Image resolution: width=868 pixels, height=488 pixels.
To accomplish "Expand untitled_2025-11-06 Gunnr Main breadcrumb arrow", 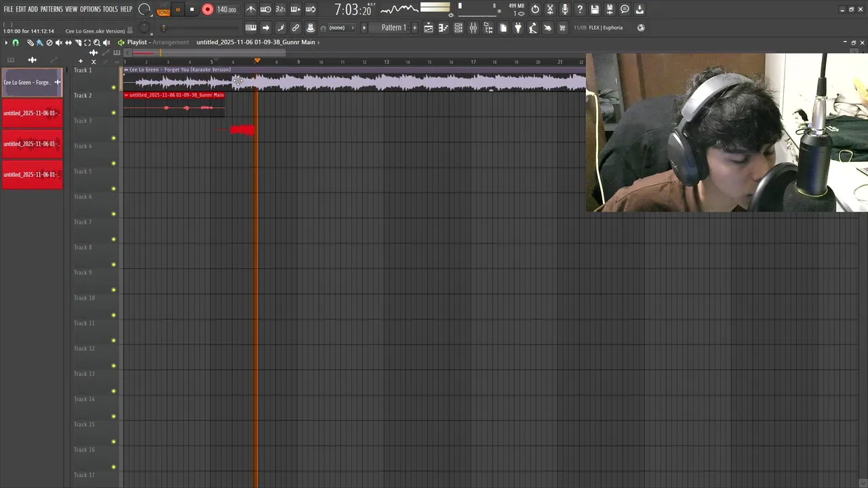I will 319,42.
